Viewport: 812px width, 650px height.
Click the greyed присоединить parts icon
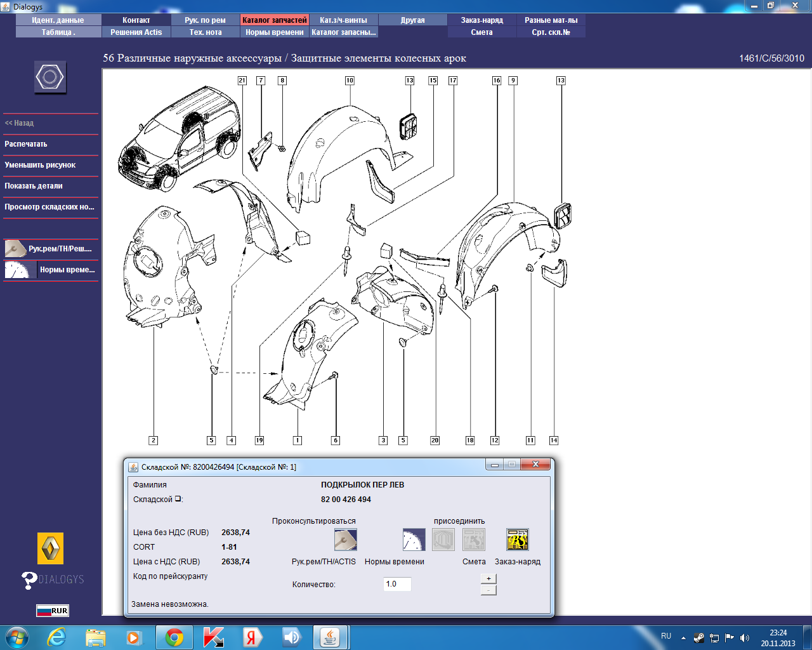[x=443, y=540]
